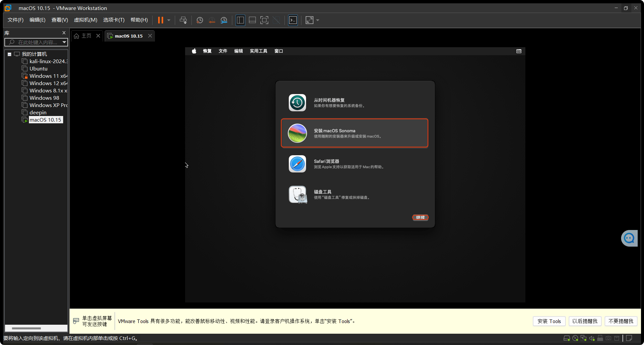Open the 虚拟机(M) menu
644x345 pixels.
[85, 20]
